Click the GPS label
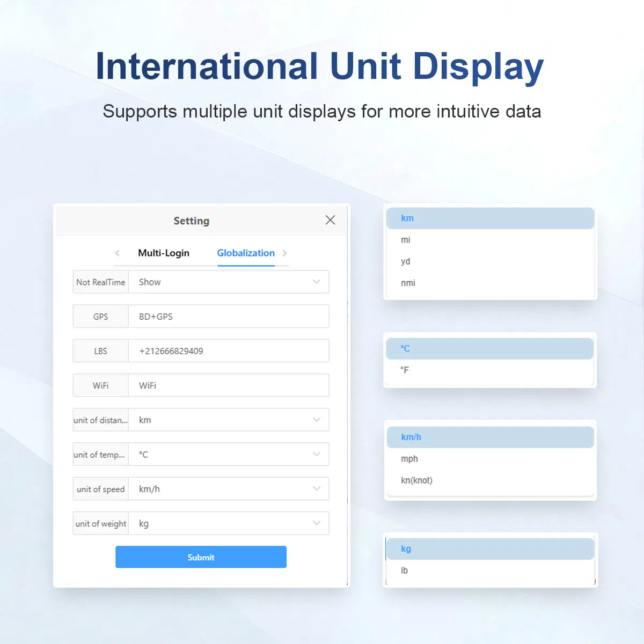 click(101, 316)
